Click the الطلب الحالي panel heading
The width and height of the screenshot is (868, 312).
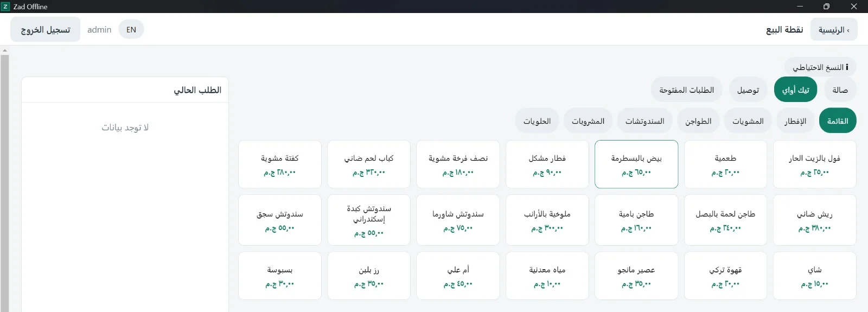tap(197, 90)
